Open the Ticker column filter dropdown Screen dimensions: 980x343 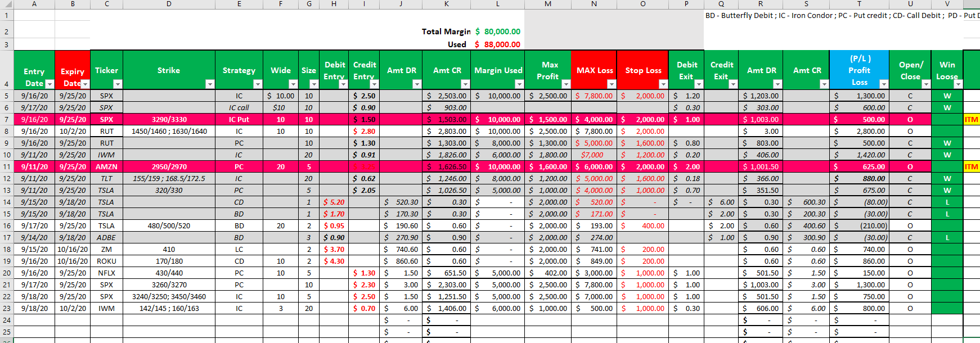(117, 84)
